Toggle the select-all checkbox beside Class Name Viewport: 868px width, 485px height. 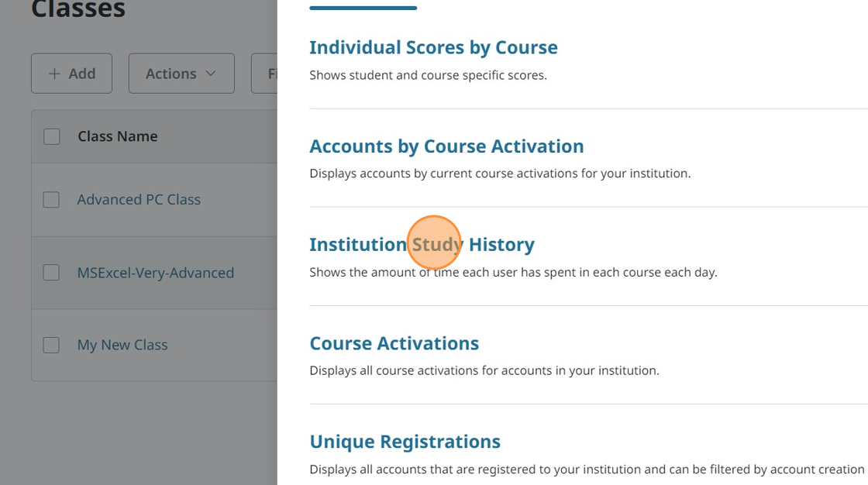pyautogui.click(x=52, y=136)
